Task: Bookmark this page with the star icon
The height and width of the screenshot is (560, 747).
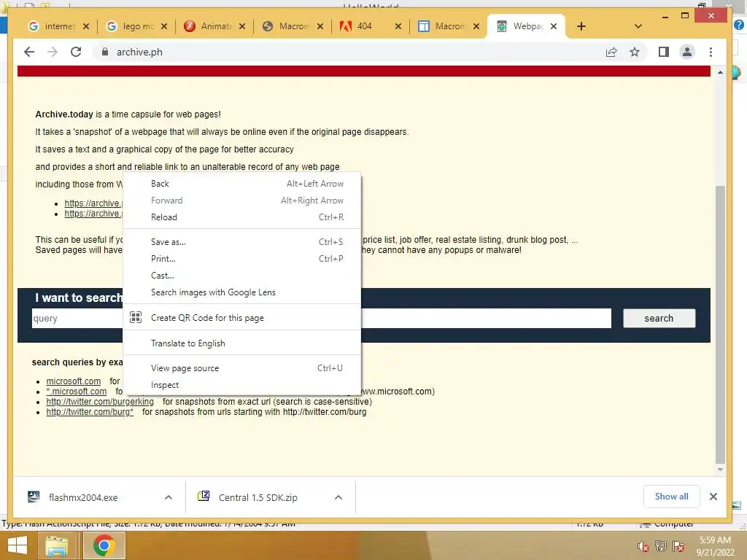Action: pyautogui.click(x=635, y=52)
